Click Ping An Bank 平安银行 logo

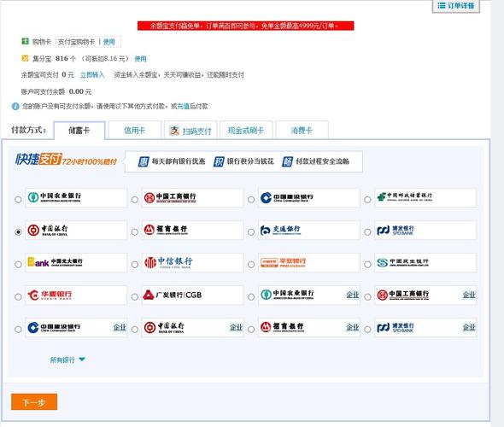pos(283,262)
